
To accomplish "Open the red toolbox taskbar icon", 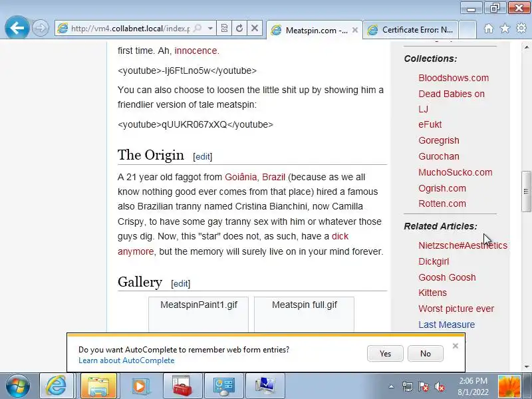I will coord(182,386).
